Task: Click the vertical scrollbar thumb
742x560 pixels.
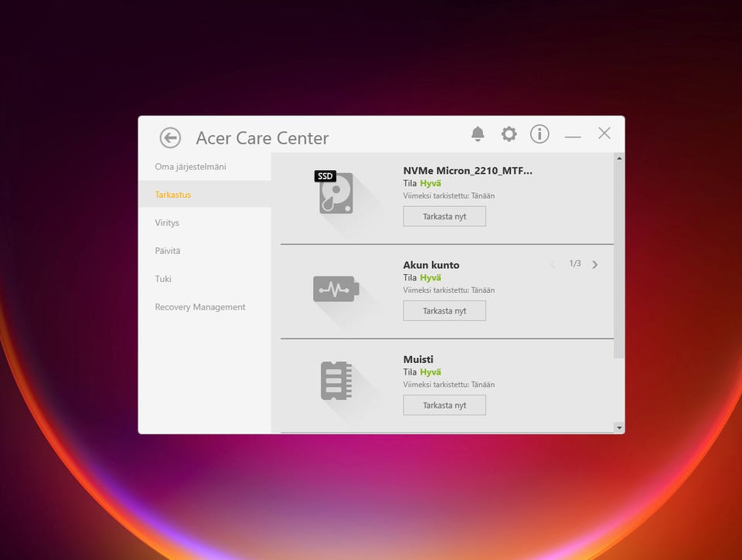Action: [619, 261]
